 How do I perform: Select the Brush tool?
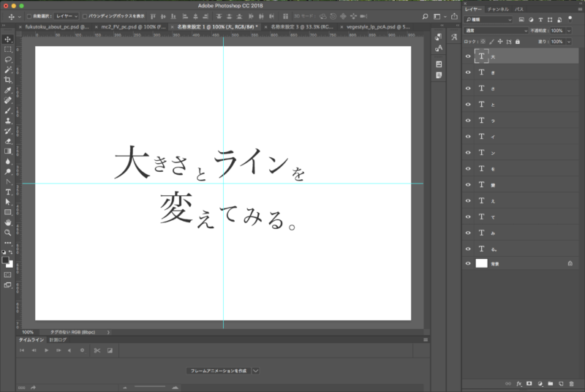pyautogui.click(x=8, y=110)
